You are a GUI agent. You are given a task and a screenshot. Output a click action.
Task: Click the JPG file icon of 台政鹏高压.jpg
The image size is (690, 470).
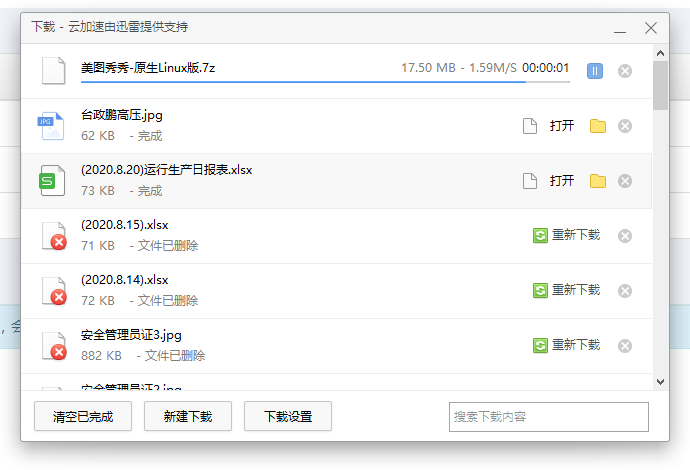coord(51,126)
